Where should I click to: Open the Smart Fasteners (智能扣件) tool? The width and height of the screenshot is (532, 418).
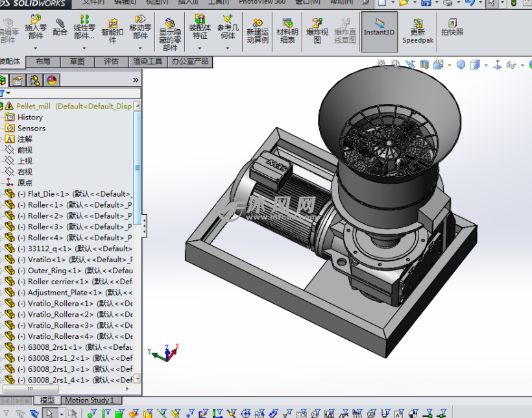click(112, 30)
